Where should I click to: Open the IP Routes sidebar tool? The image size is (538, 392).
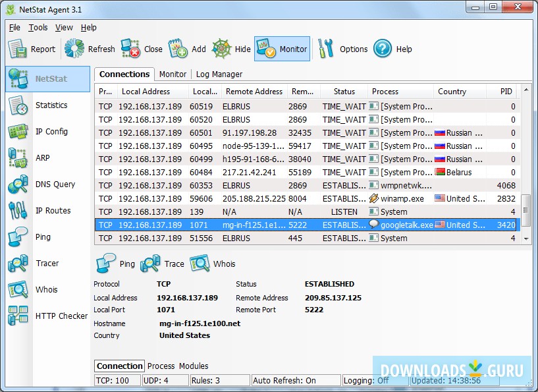point(47,210)
